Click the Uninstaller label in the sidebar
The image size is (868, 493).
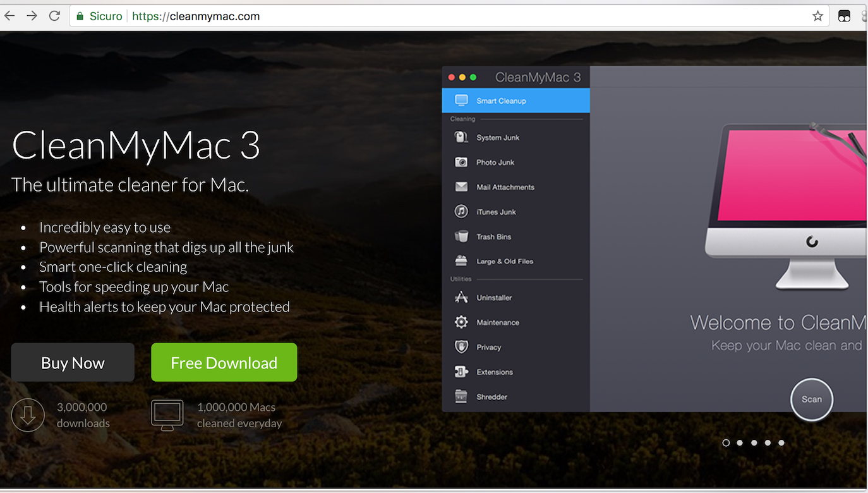pos(494,298)
